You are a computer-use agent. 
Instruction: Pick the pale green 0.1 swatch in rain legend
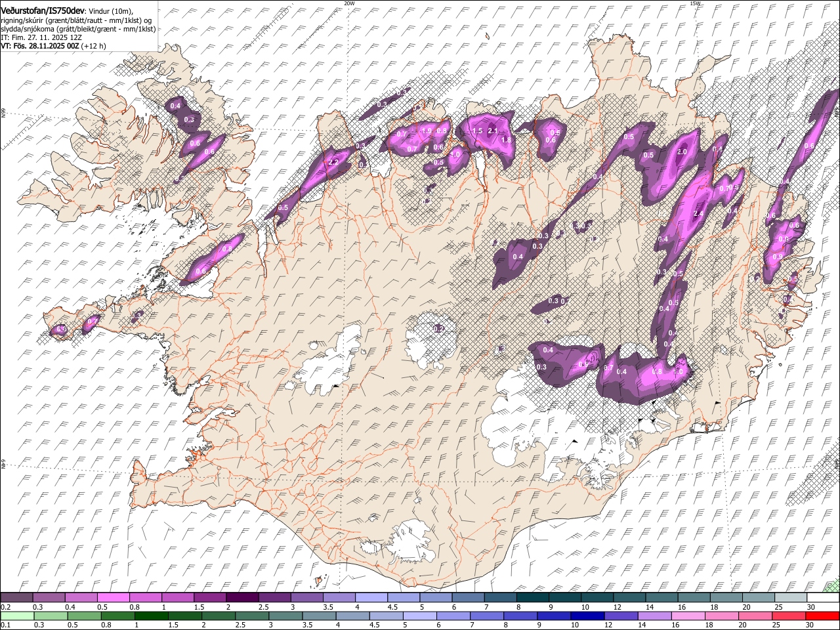click(x=16, y=616)
